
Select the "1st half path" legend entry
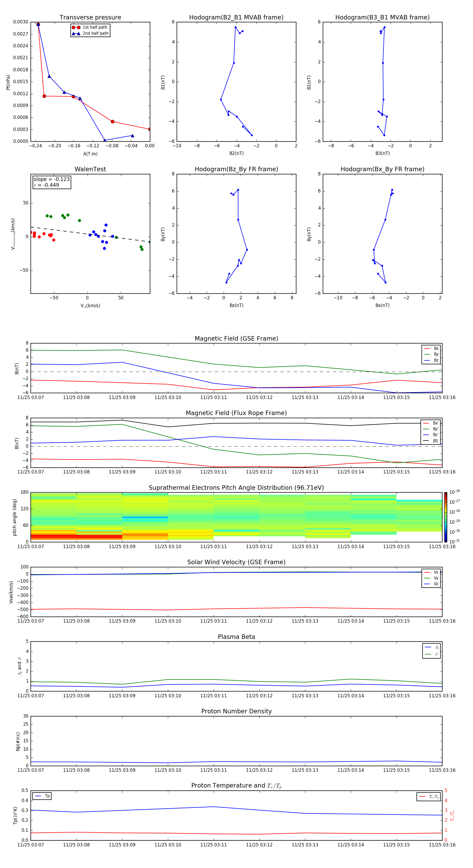pos(90,27)
